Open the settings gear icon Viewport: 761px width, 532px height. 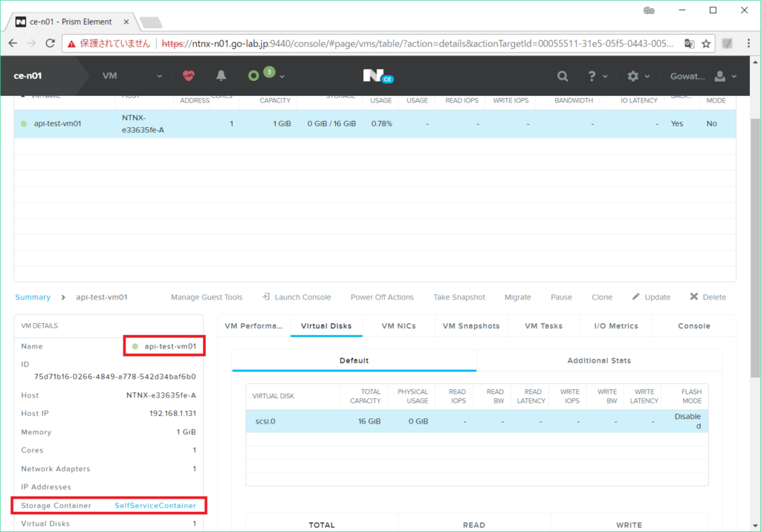point(633,77)
